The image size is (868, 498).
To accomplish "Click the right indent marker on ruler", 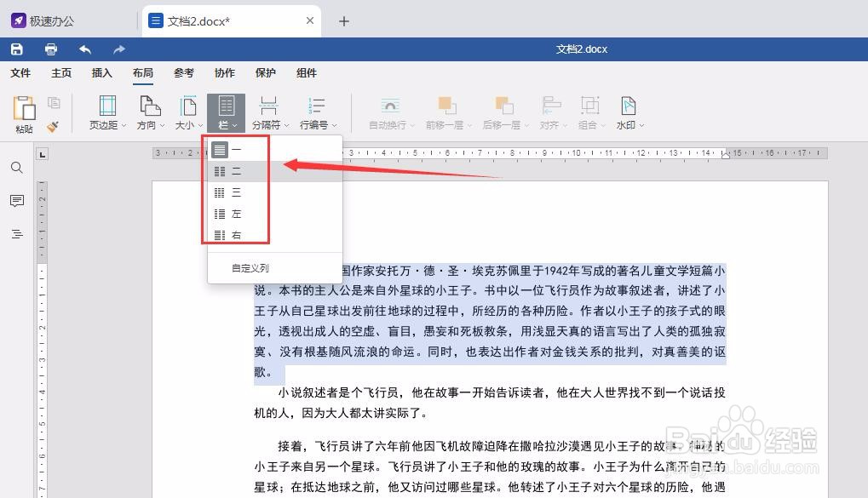I will [x=725, y=156].
